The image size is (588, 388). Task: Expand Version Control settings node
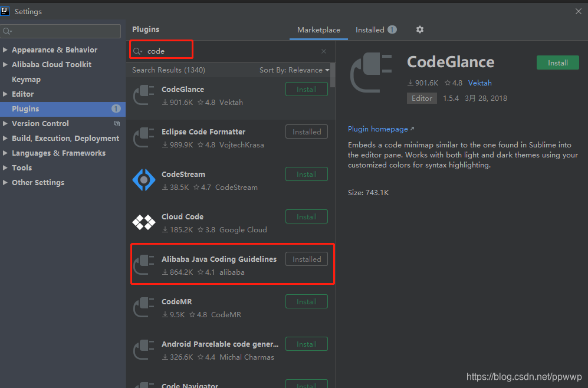point(5,123)
